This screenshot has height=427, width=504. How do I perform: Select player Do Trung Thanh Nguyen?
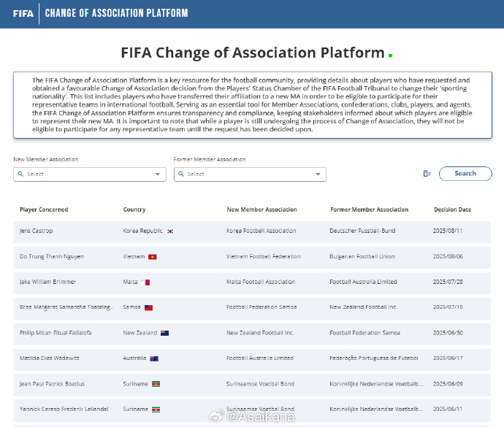(x=52, y=257)
